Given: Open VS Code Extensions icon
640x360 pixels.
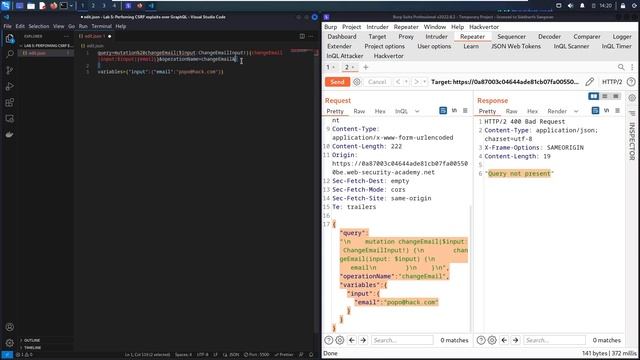Looking at the screenshot, I should point(10,102).
